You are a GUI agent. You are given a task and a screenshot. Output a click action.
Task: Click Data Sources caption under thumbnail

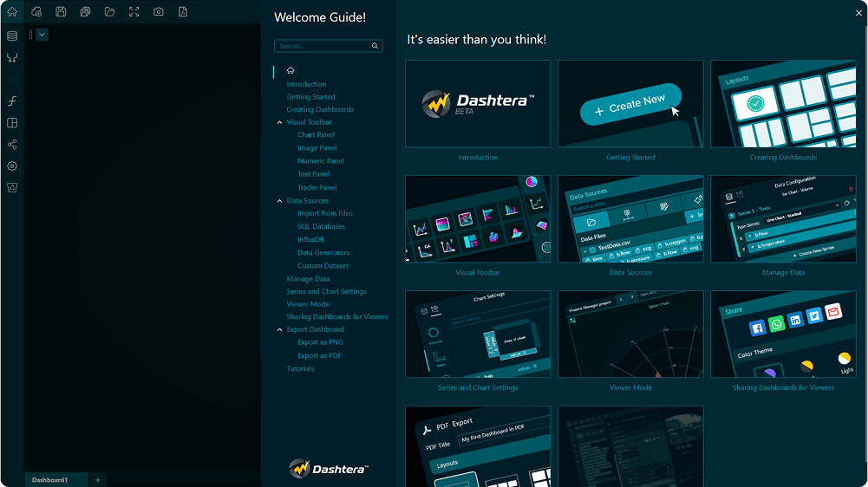click(x=630, y=272)
